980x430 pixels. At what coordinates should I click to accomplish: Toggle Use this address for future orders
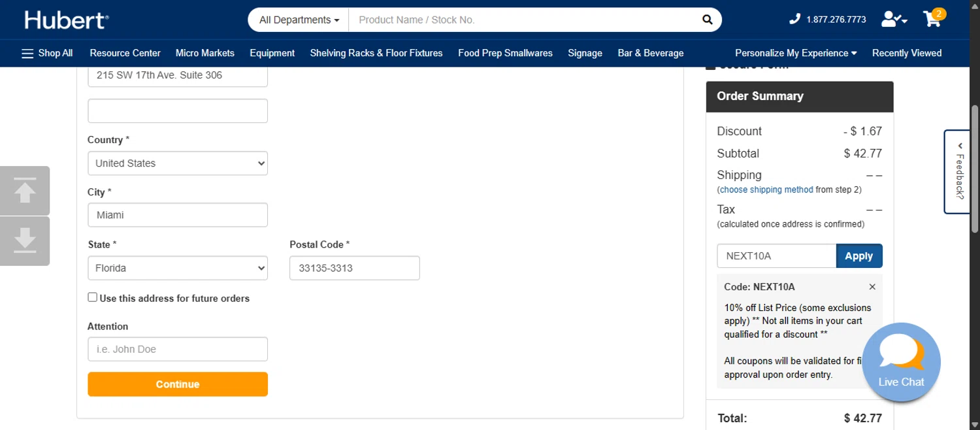click(x=92, y=297)
